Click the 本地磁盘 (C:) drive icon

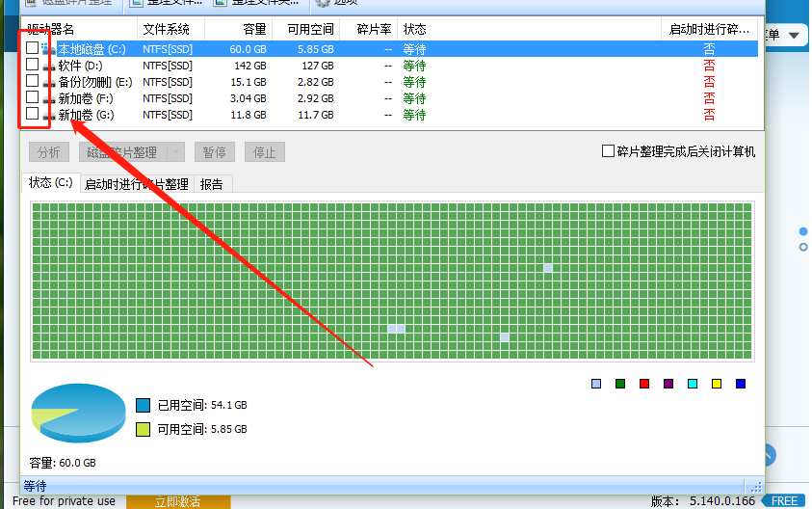pos(49,49)
